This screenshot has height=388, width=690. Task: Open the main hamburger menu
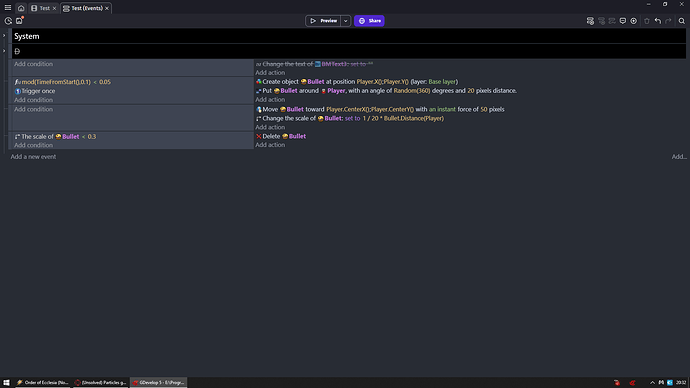[8, 8]
